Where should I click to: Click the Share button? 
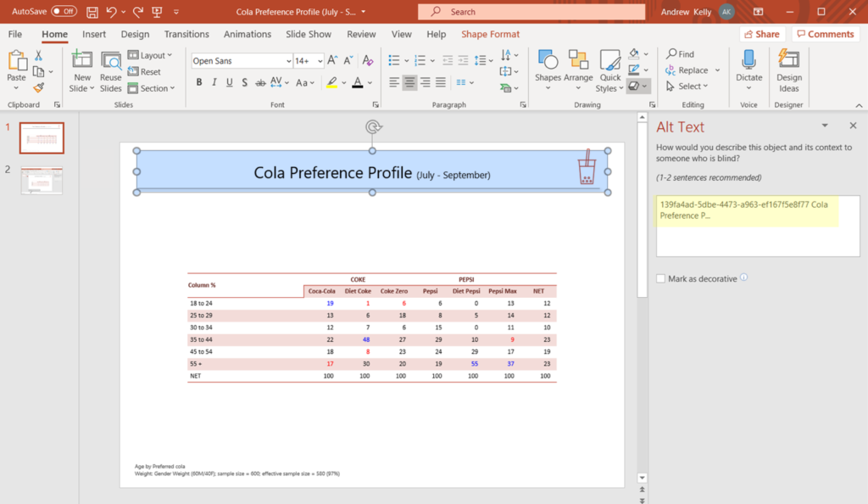(760, 33)
